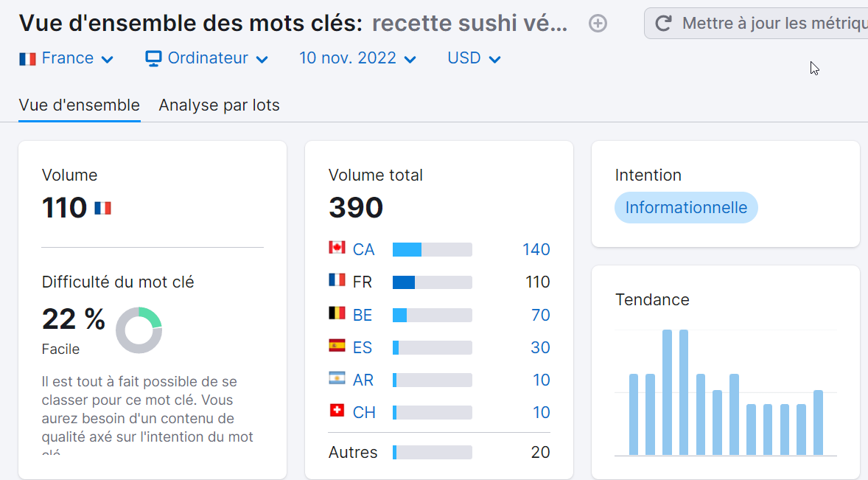Click the plus icon beside the keyword title
Viewport: 868px width, 480px height.
[x=597, y=24]
